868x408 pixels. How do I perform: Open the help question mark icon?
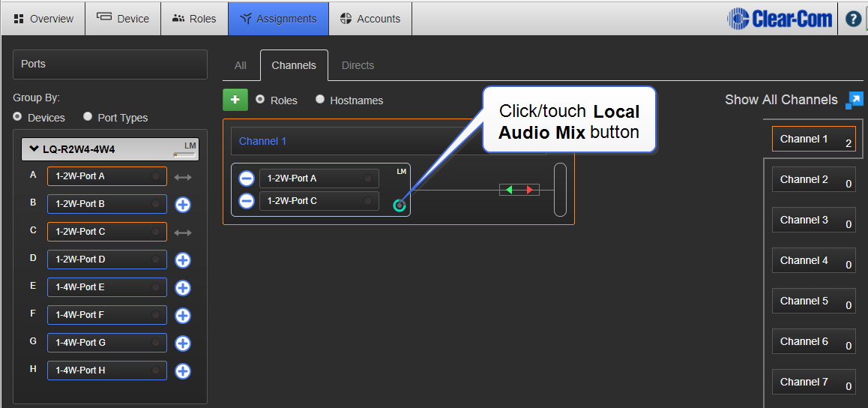click(x=853, y=19)
